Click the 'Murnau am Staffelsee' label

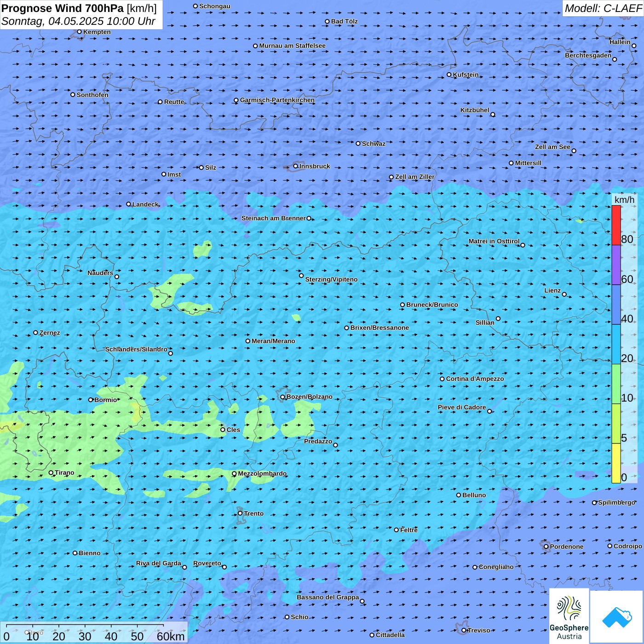point(293,46)
